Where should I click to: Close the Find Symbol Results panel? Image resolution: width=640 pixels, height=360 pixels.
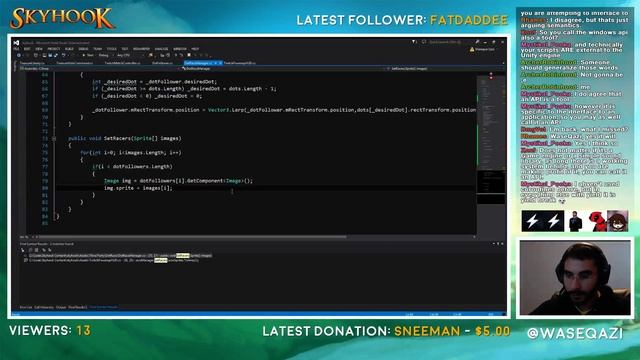(x=502, y=244)
